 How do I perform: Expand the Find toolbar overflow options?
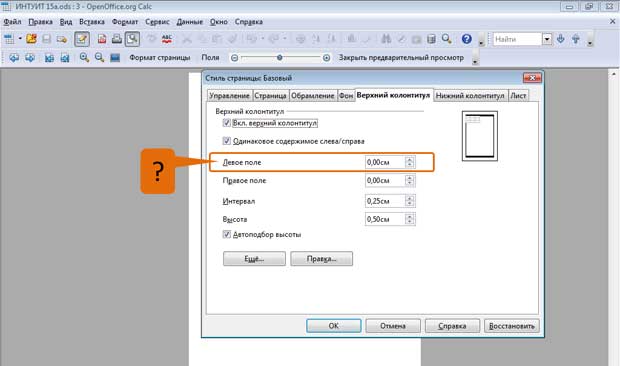coord(590,42)
